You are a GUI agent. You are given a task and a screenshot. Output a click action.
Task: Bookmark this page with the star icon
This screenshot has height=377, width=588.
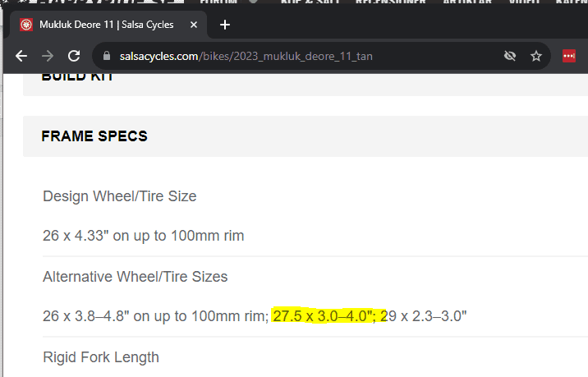536,56
